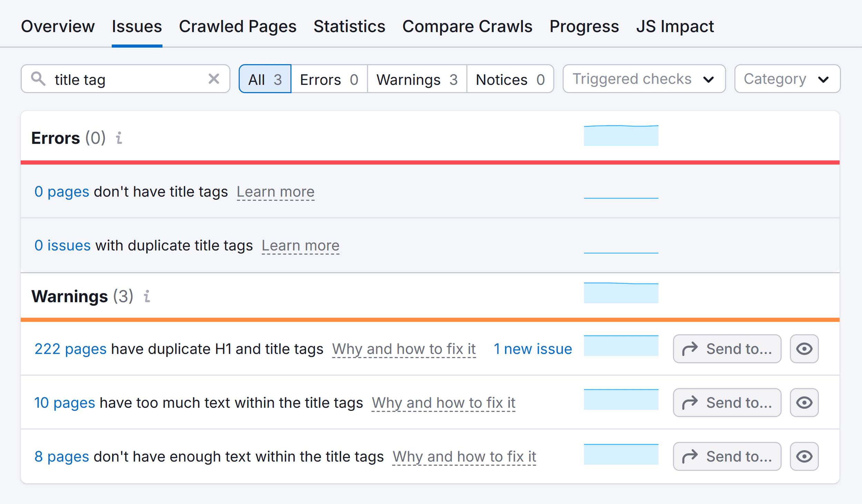Open the Triggered checks dropdown
Viewport: 862px width, 504px height.
coord(643,79)
